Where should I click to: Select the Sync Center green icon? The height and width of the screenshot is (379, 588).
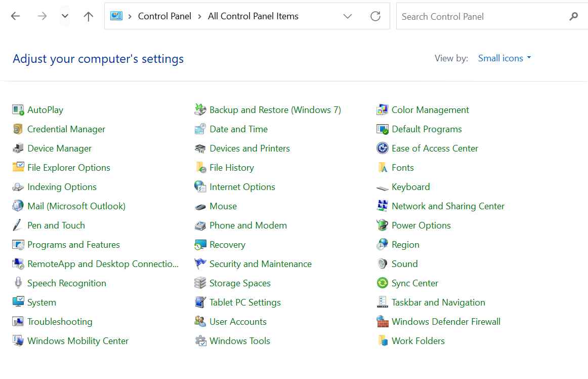point(383,283)
